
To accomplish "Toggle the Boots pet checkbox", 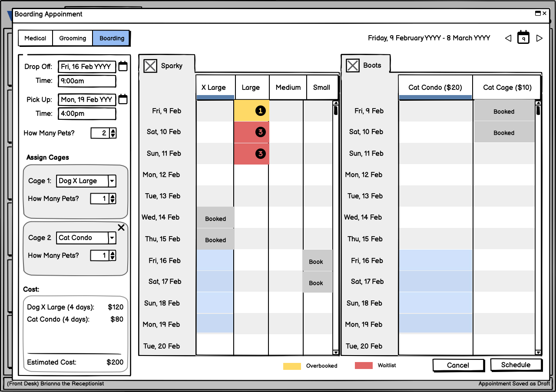I will 353,66.
